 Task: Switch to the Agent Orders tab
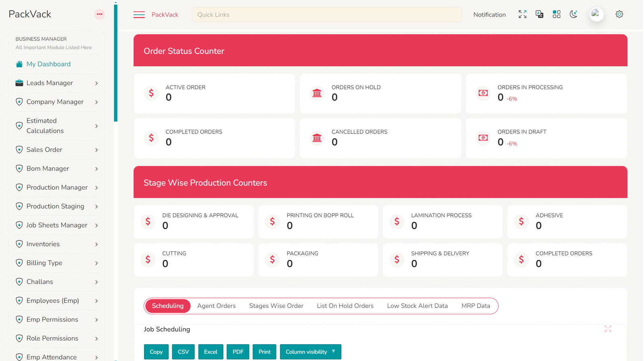[x=216, y=306]
